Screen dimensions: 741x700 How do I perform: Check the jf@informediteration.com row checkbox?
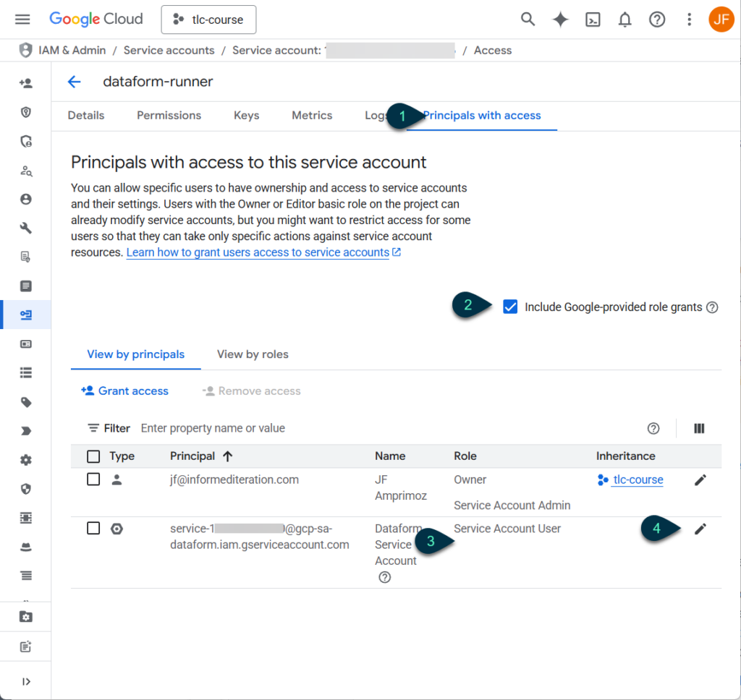pos(93,479)
